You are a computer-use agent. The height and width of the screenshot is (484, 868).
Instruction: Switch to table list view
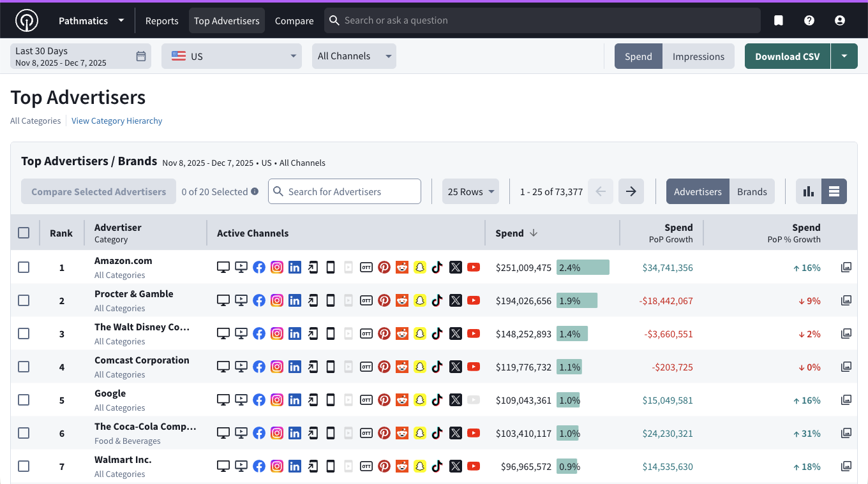click(x=834, y=191)
